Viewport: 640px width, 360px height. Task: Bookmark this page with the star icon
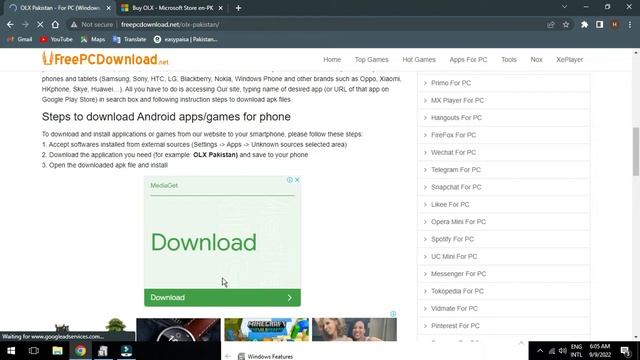[566, 24]
